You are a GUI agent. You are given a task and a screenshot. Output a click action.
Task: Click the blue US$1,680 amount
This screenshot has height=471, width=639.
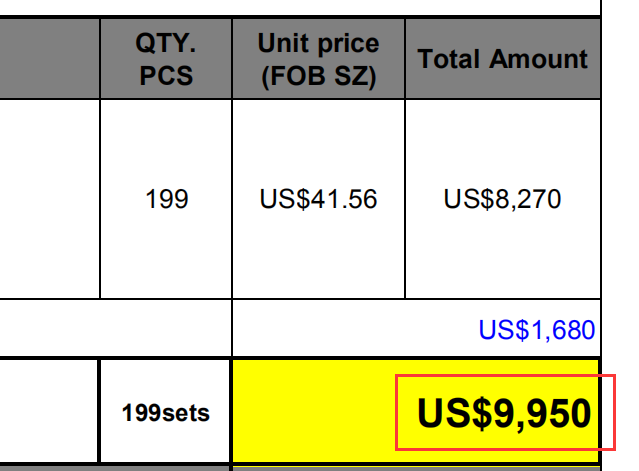click(x=536, y=329)
